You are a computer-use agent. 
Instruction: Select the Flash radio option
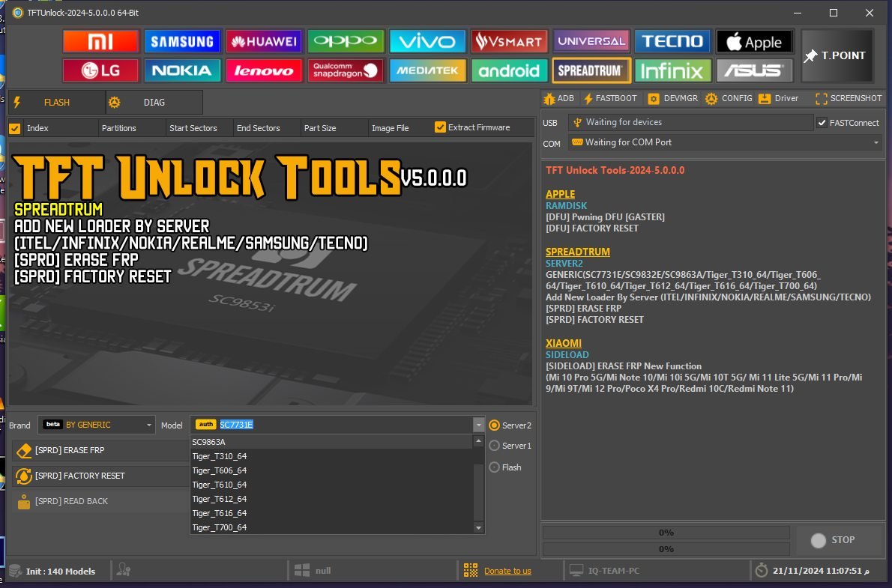coord(495,467)
